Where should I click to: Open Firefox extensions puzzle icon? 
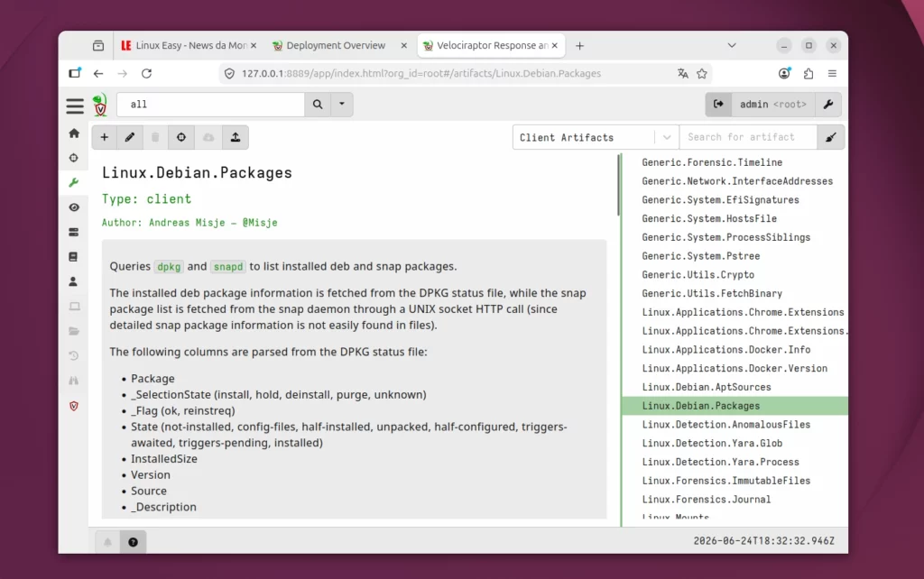pos(808,74)
